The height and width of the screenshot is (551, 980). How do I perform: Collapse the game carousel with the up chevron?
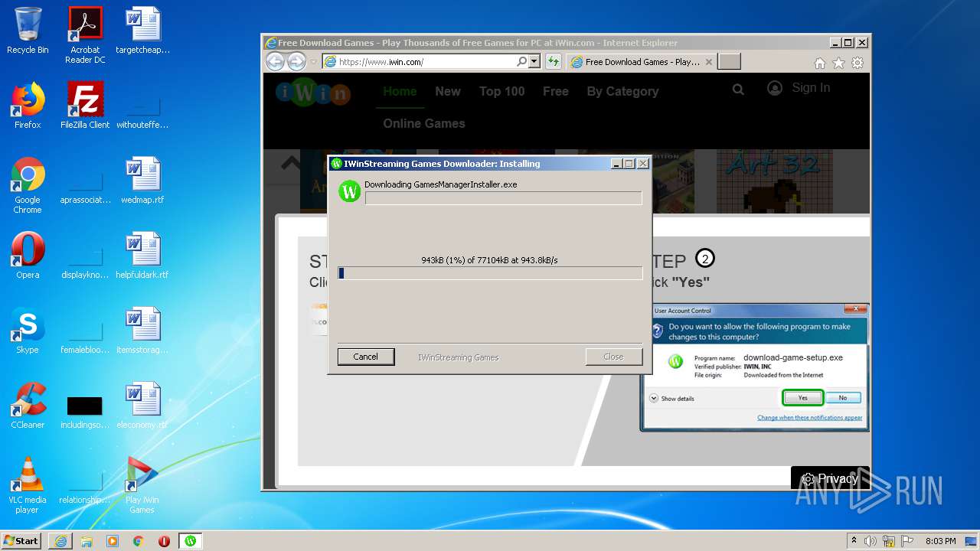coord(290,163)
